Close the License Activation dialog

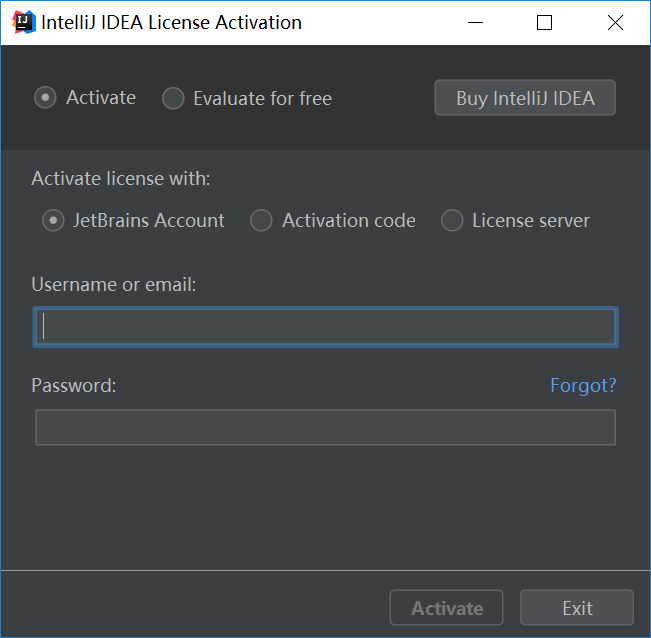[x=615, y=22]
